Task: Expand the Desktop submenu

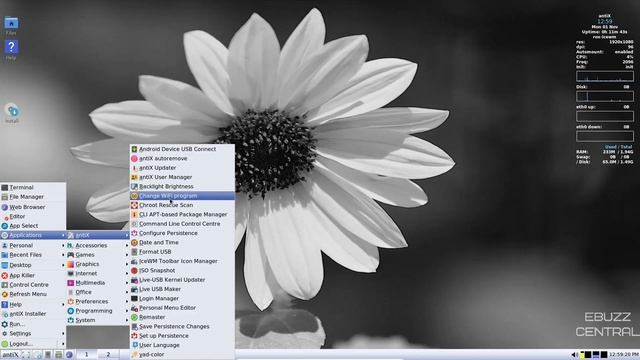Action: coord(33,265)
